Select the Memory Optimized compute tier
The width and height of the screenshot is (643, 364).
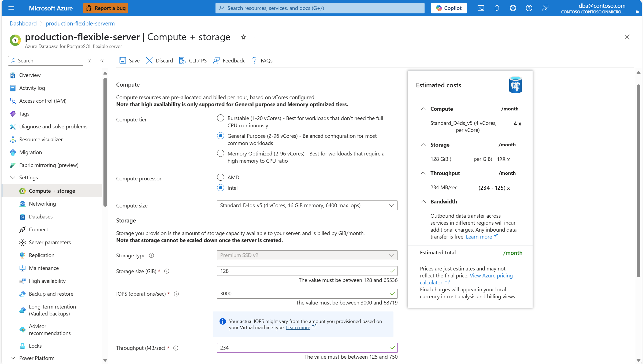(x=221, y=154)
